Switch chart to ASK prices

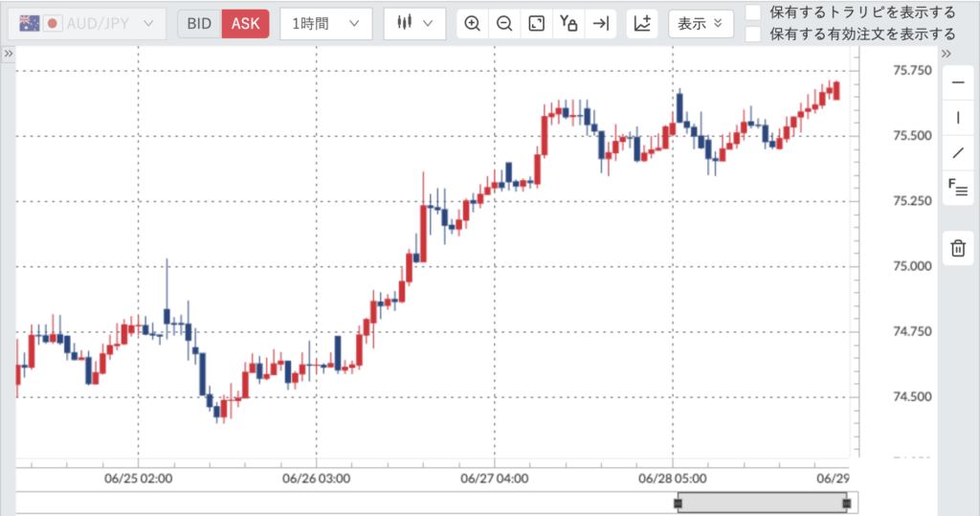[245, 24]
